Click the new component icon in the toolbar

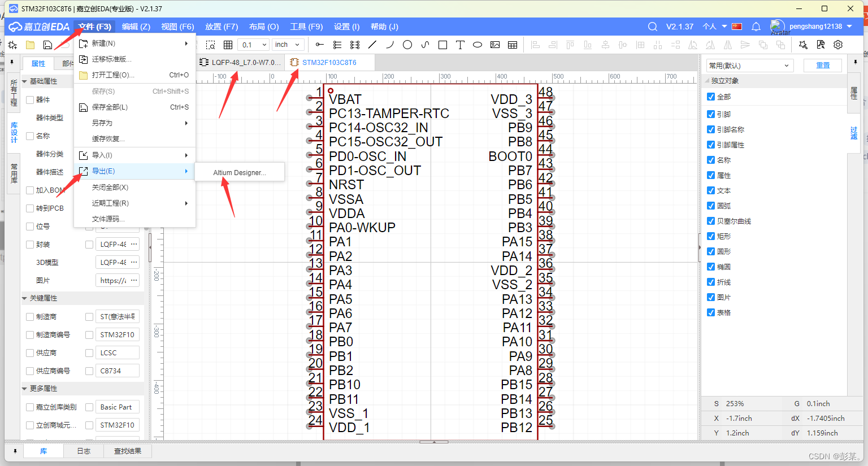tap(13, 45)
